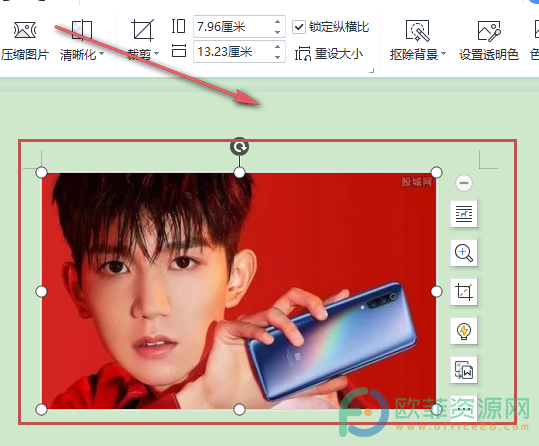Decrease height with the down stepper arrow
539x446 pixels.
[x=277, y=32]
